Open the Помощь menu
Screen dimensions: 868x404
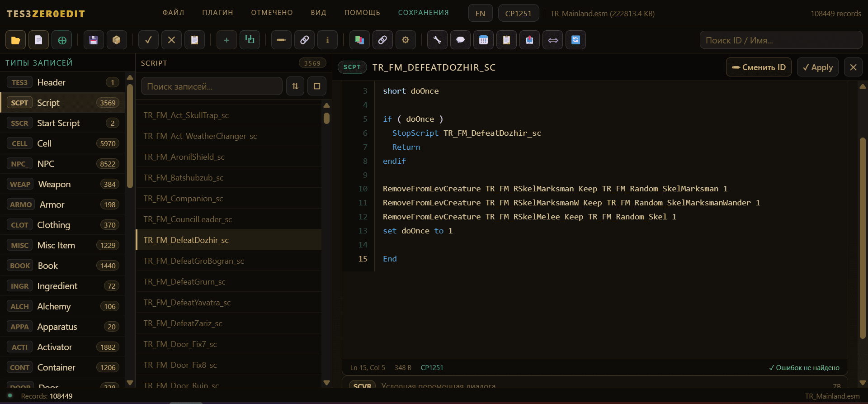tap(362, 13)
